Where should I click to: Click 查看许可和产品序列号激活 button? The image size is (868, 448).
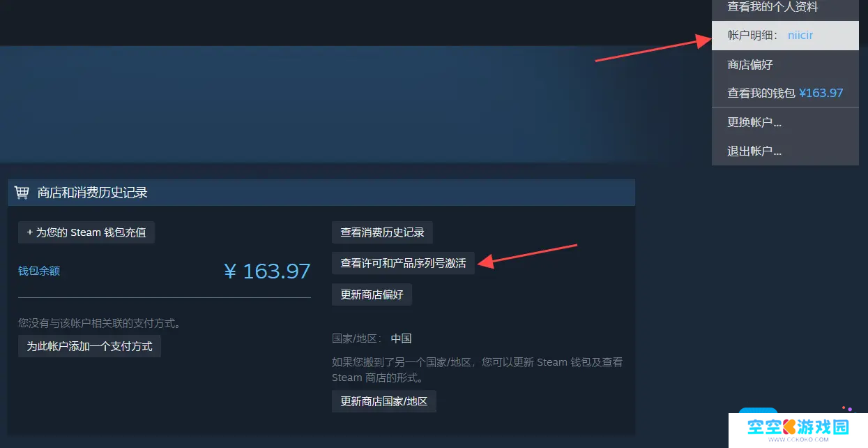[x=403, y=263]
